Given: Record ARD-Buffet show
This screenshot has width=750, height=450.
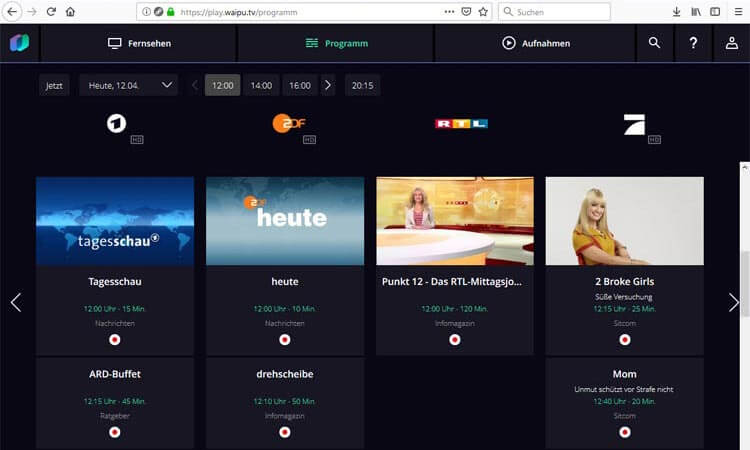Looking at the screenshot, I should (115, 432).
